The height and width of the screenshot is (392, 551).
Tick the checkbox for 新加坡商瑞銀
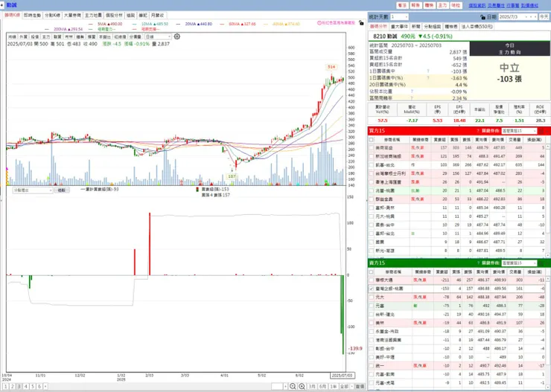(372, 156)
